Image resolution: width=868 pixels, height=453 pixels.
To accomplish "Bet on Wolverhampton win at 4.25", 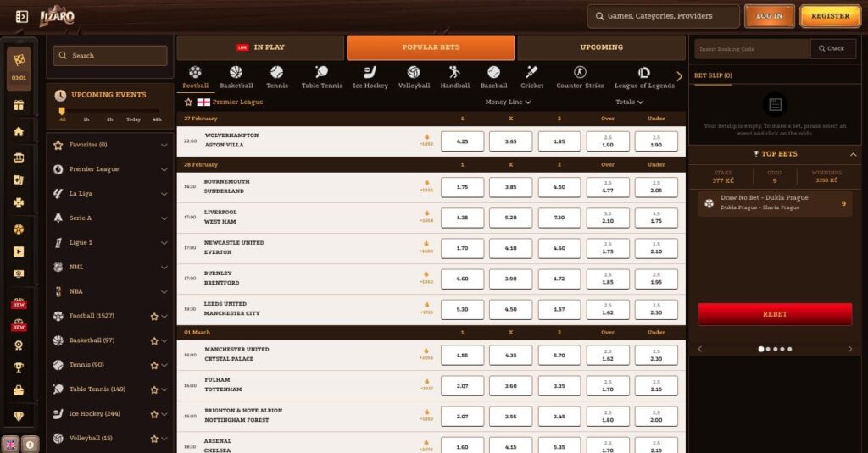I will (x=462, y=141).
